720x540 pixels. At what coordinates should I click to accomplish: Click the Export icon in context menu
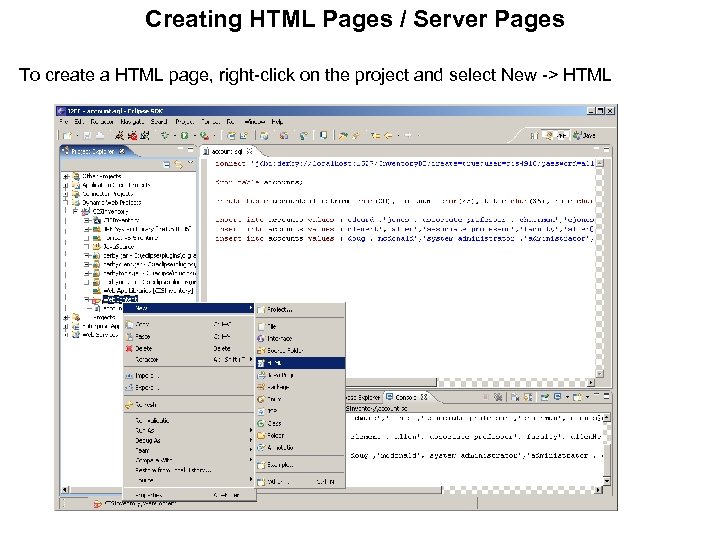pos(129,388)
